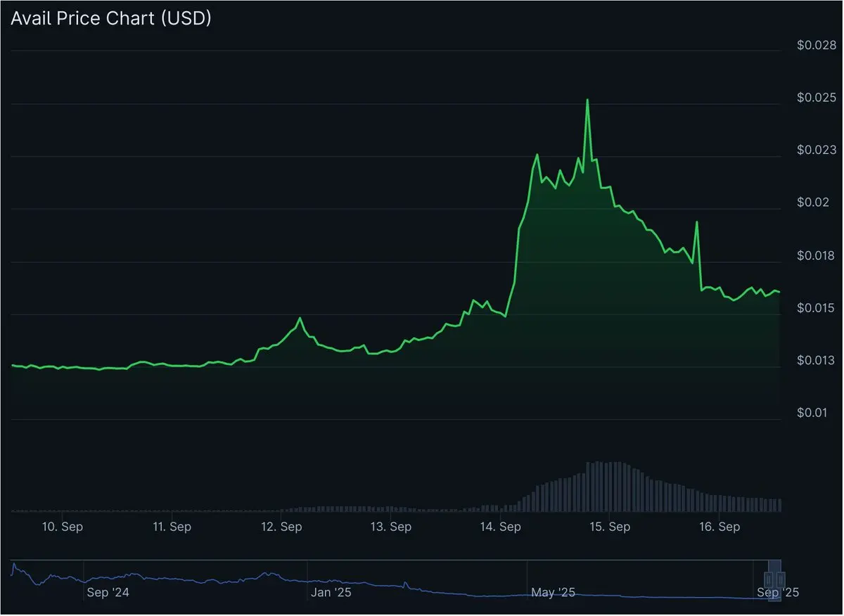Grab the left range navigator handle
The width and height of the screenshot is (844, 616).
click(769, 579)
